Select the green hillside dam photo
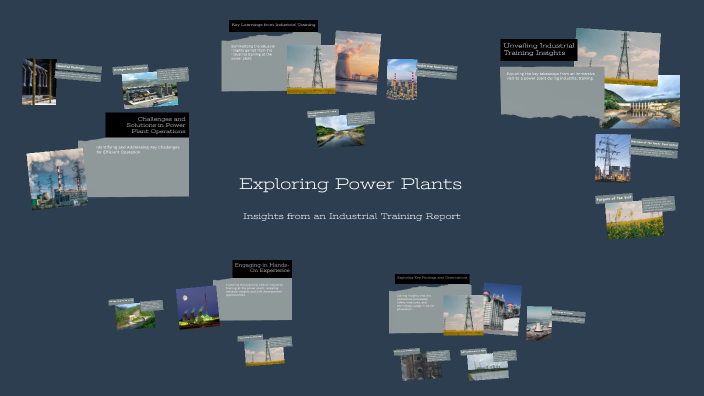The image size is (704, 396). pyautogui.click(x=135, y=317)
